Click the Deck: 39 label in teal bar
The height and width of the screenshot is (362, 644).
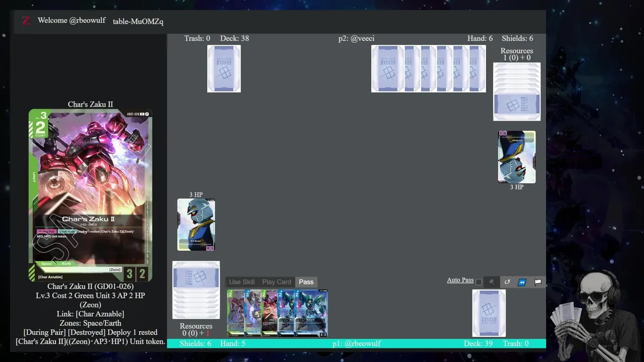[478, 343]
